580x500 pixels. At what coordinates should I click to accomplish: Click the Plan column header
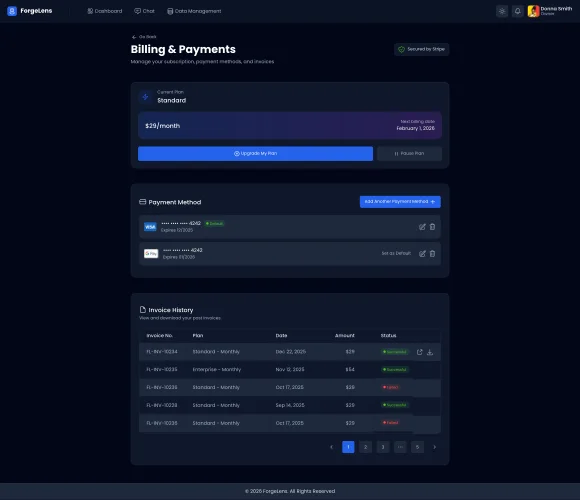[198, 335]
